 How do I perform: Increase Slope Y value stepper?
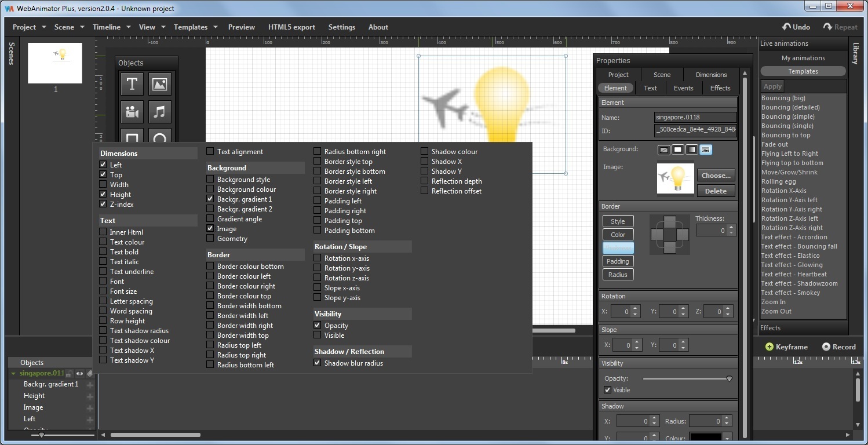coord(684,342)
